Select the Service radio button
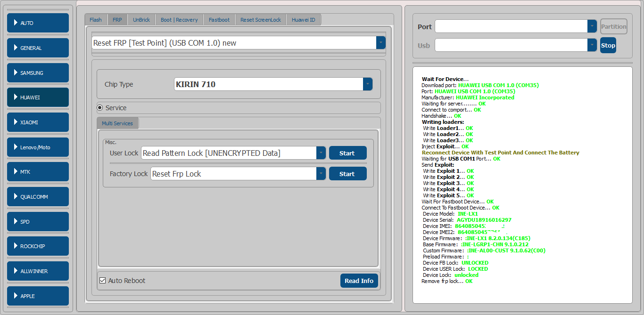 100,108
